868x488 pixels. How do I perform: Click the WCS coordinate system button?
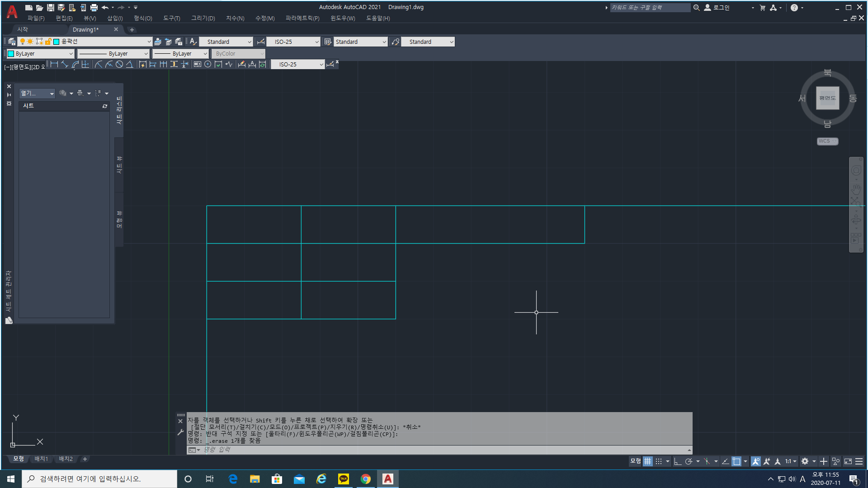827,141
